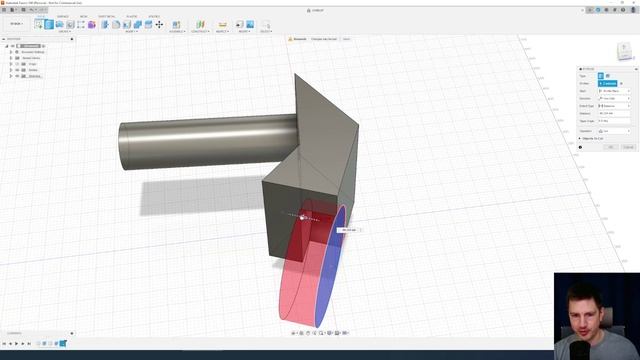Open the Design workspace dropdown
The image size is (640, 360).
[x=16, y=24]
